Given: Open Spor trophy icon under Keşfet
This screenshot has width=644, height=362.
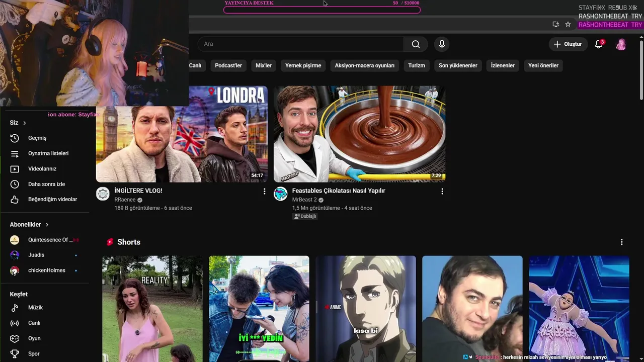Looking at the screenshot, I should point(15,354).
